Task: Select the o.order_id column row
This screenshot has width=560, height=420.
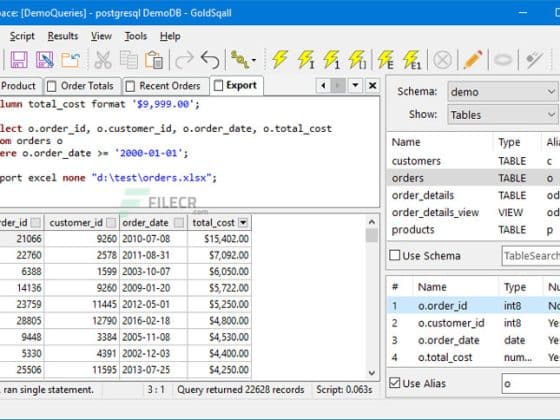Action: click(x=474, y=305)
